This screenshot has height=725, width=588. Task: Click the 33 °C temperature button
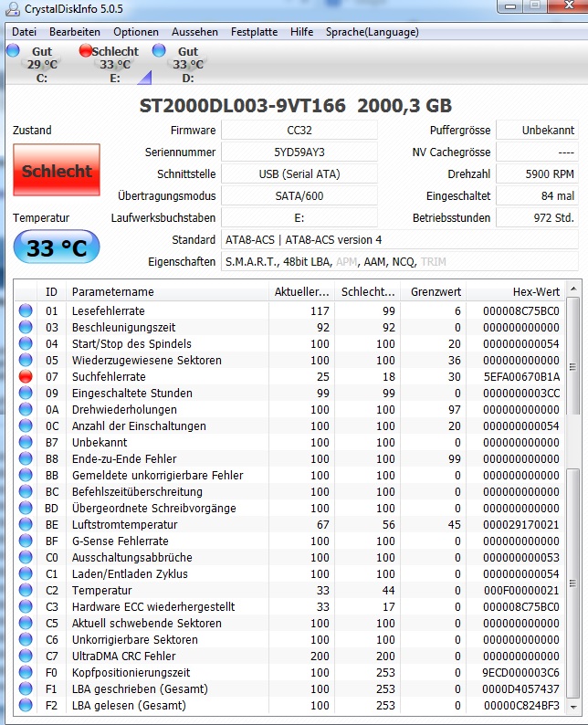point(57,247)
